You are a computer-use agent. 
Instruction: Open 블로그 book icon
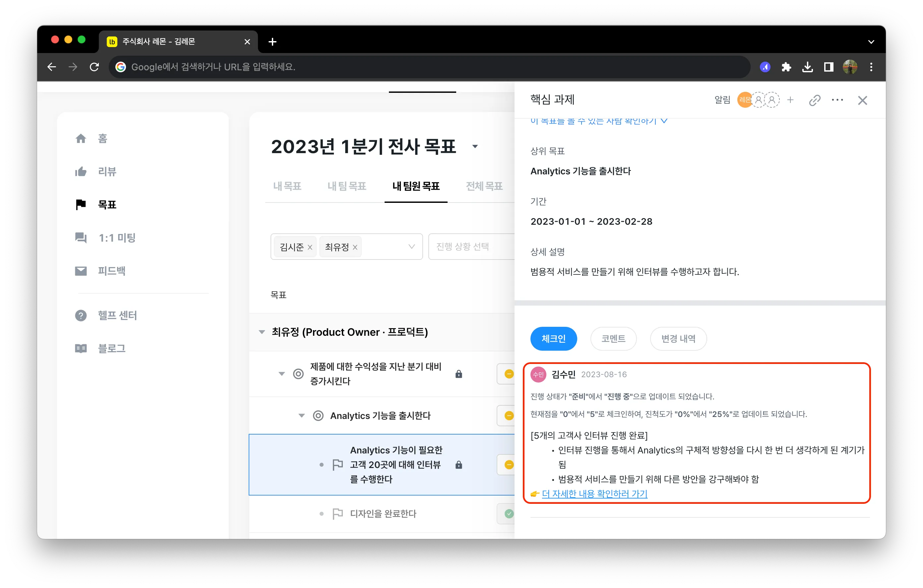pyautogui.click(x=81, y=348)
